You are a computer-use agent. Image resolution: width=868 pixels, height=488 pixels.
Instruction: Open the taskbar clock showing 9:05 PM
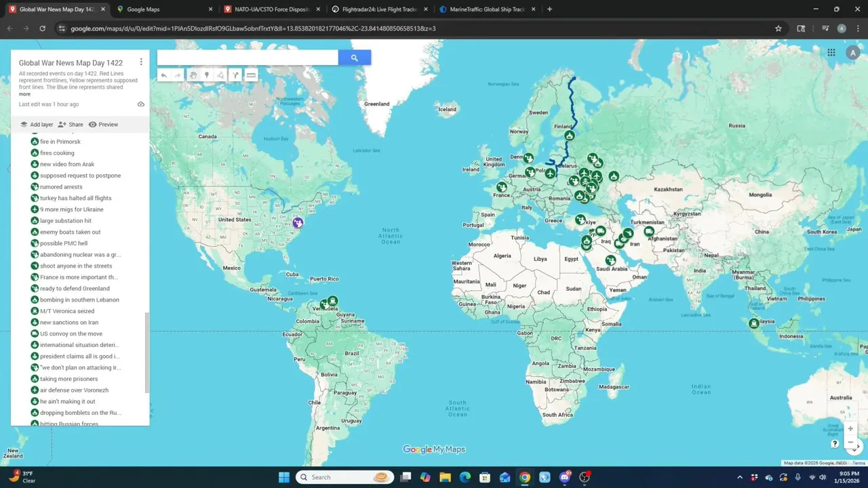coord(848,477)
